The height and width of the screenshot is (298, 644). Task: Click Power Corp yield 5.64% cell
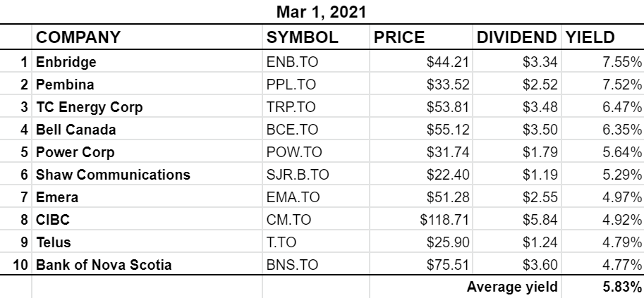point(603,152)
